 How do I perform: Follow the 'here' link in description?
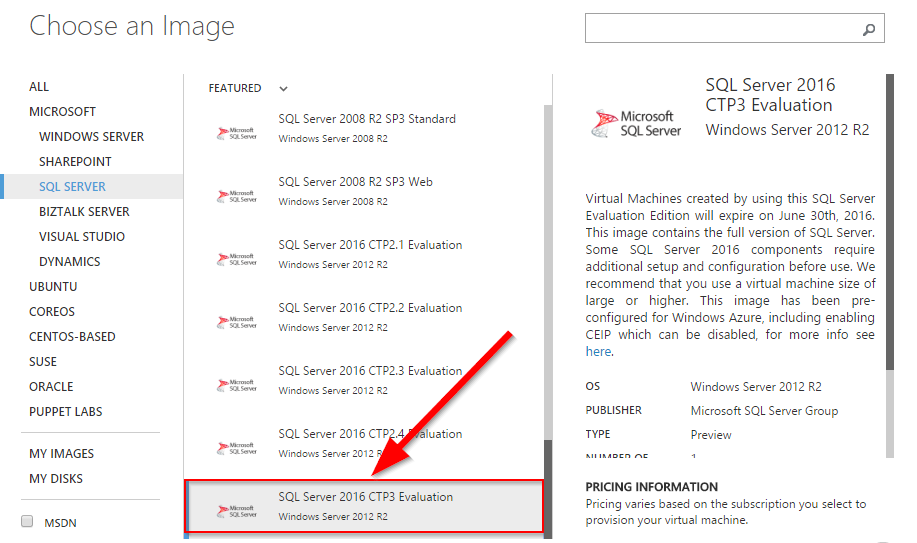tap(598, 352)
